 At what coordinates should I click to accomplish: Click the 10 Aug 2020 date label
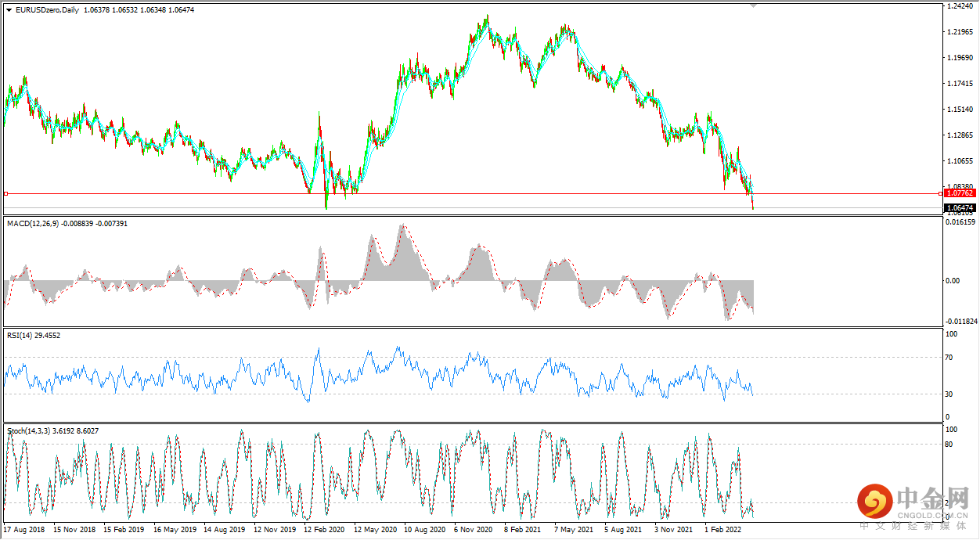pos(424,529)
